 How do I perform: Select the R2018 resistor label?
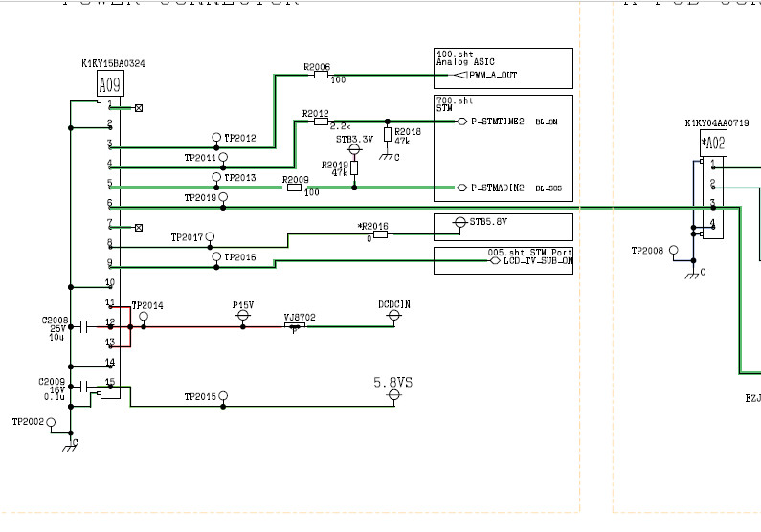click(x=408, y=132)
